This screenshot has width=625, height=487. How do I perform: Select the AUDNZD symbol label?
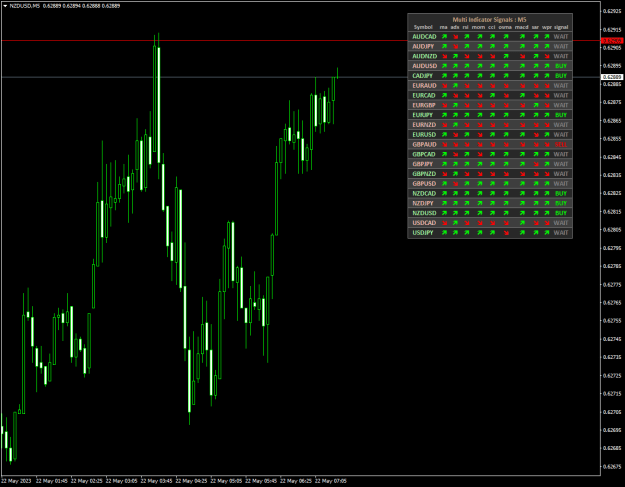[x=425, y=56]
